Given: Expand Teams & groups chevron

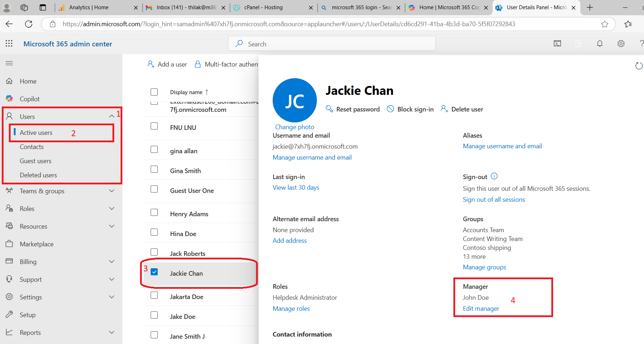Looking at the screenshot, I should click(112, 191).
